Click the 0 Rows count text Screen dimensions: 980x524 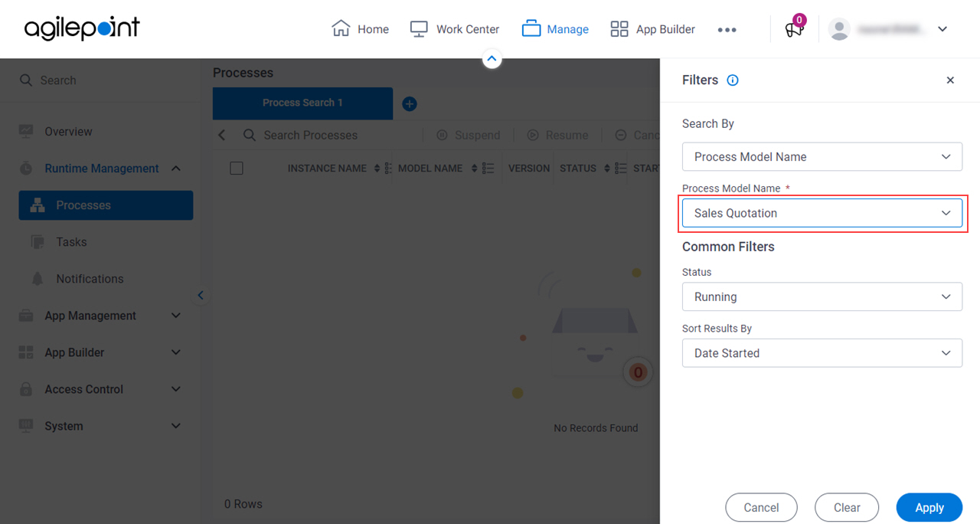(243, 504)
